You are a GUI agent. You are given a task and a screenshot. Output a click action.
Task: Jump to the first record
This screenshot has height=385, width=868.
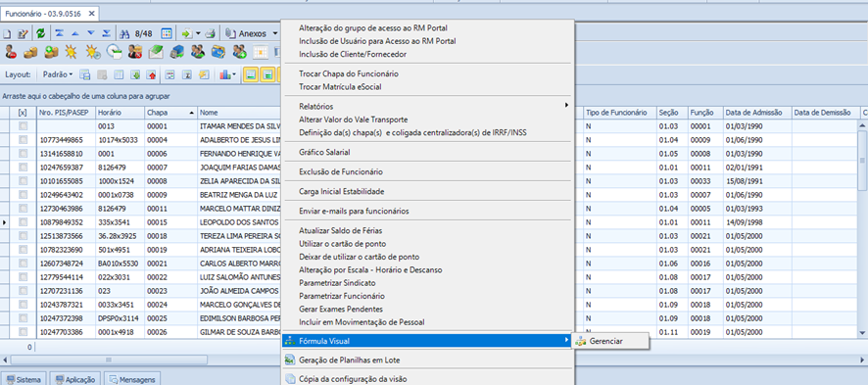click(x=59, y=33)
